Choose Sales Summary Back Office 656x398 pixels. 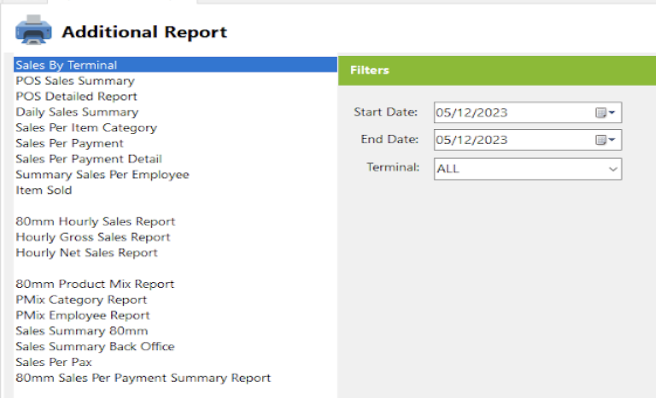95,347
